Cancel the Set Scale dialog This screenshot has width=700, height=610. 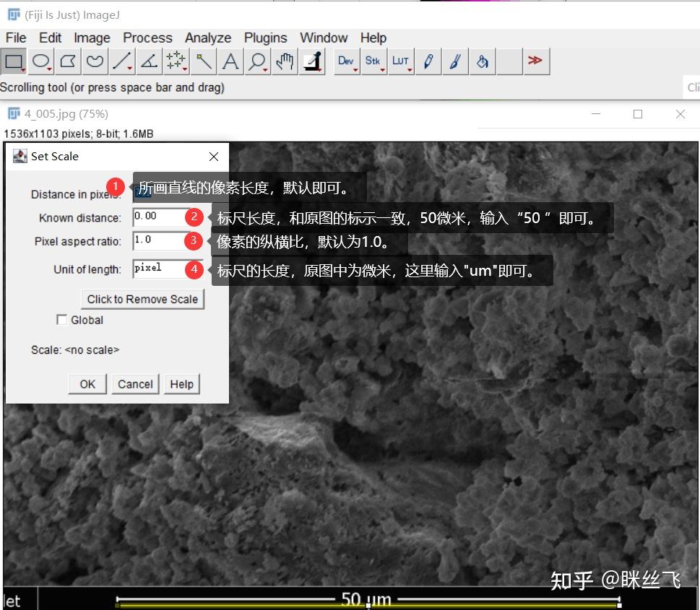tap(135, 384)
